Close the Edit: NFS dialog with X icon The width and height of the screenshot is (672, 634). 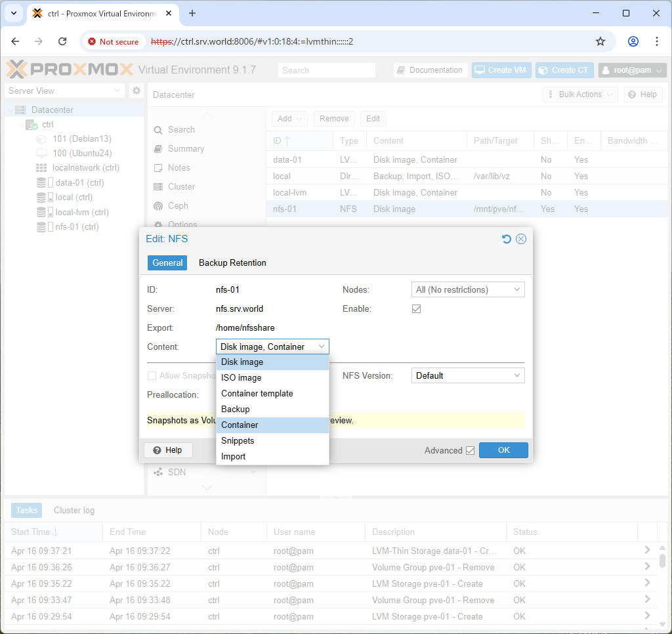(520, 239)
